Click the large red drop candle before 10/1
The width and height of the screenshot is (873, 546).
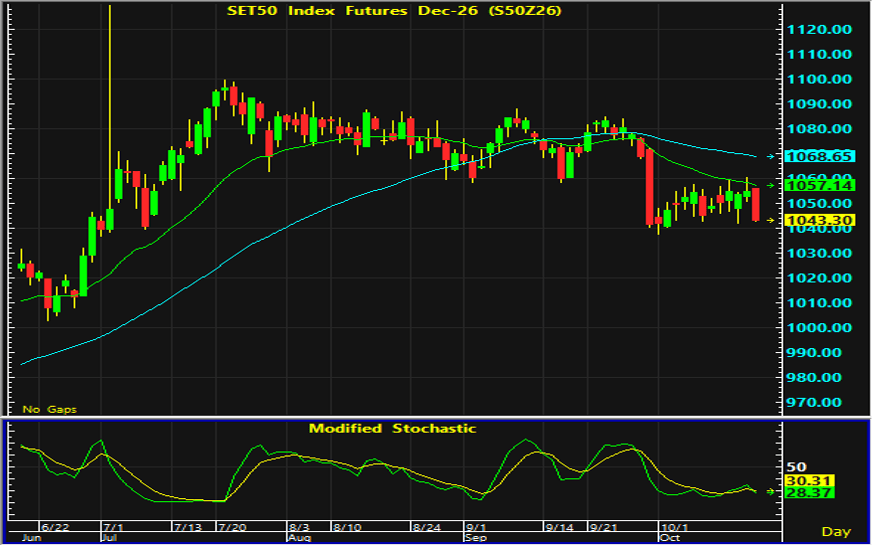coord(649,187)
